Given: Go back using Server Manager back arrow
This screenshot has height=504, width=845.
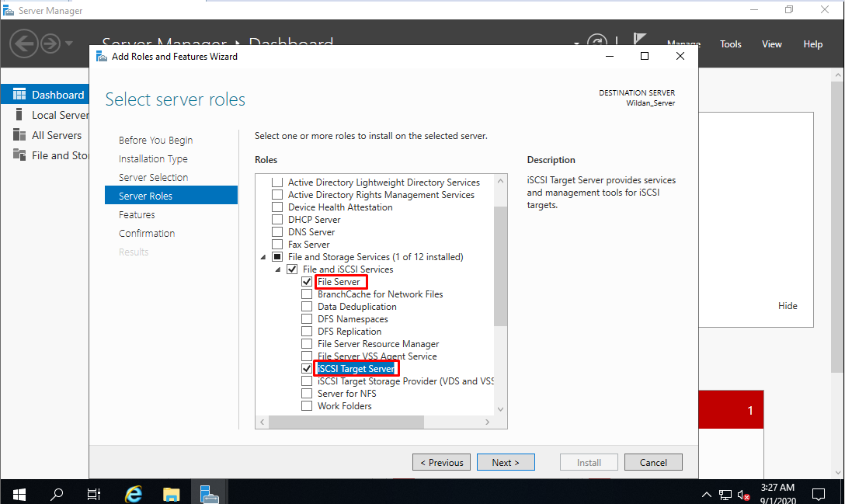Looking at the screenshot, I should (24, 43).
